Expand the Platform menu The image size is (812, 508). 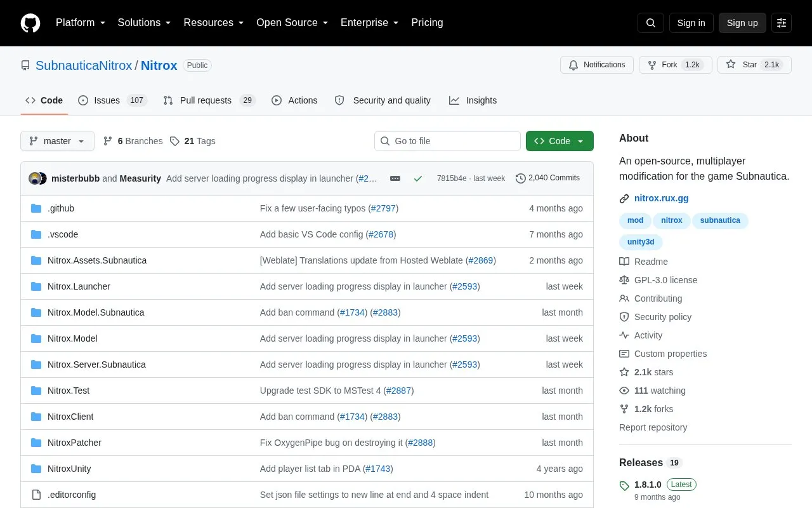(x=81, y=23)
